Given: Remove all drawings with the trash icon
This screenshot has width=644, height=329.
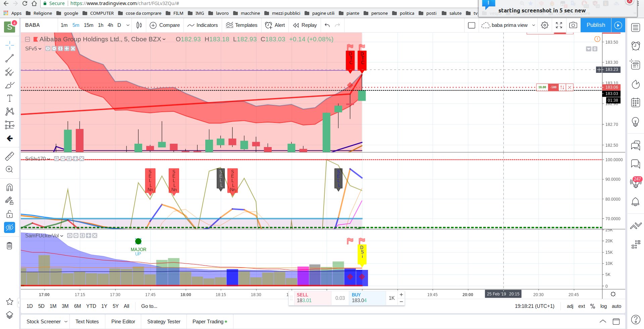Looking at the screenshot, I should point(10,246).
